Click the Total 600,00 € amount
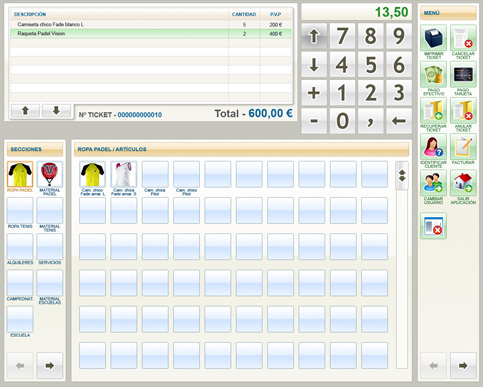The width and height of the screenshot is (483, 387). pyautogui.click(x=270, y=113)
